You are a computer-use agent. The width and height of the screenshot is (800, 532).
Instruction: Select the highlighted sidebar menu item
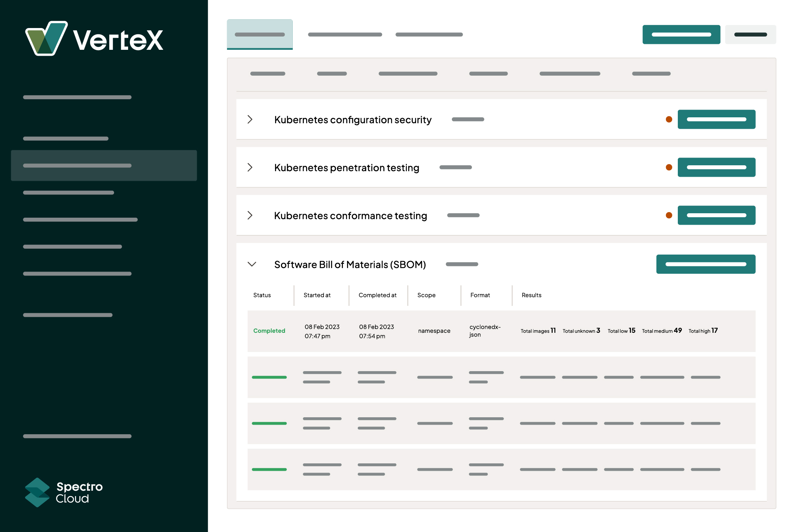tap(104, 165)
